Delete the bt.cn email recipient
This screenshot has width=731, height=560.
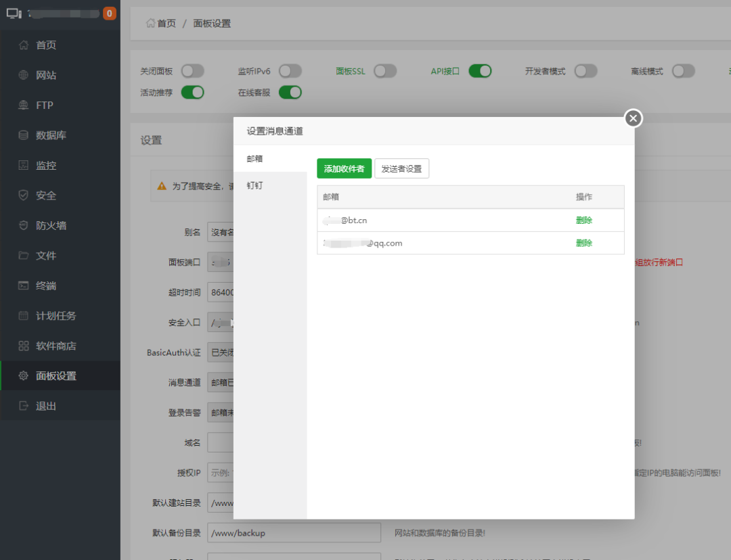click(583, 220)
